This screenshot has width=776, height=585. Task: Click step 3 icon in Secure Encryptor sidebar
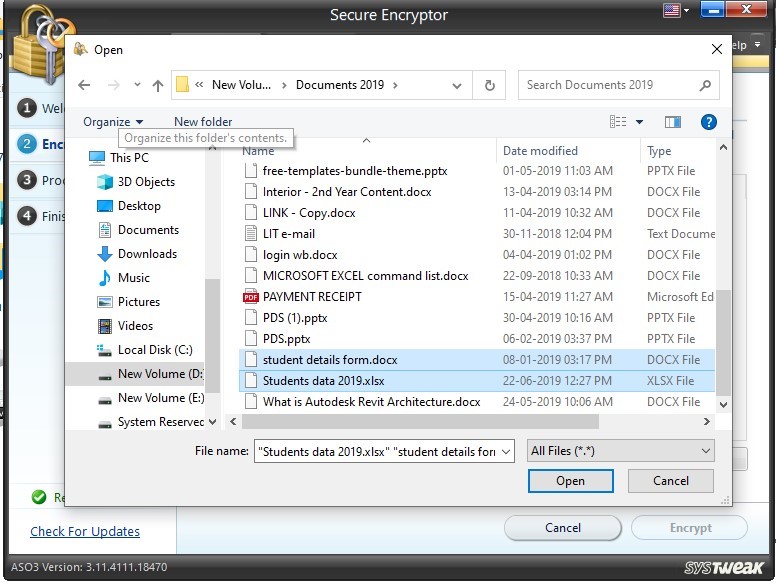(x=27, y=180)
